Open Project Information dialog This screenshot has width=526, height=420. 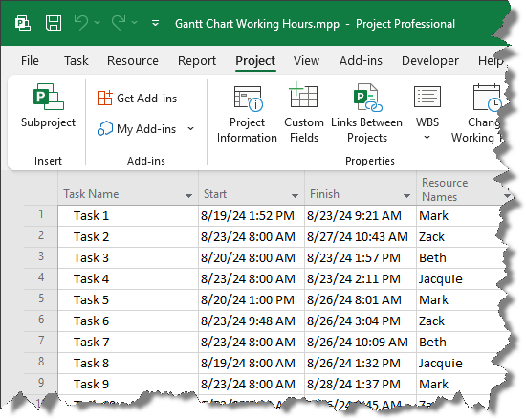point(248,114)
